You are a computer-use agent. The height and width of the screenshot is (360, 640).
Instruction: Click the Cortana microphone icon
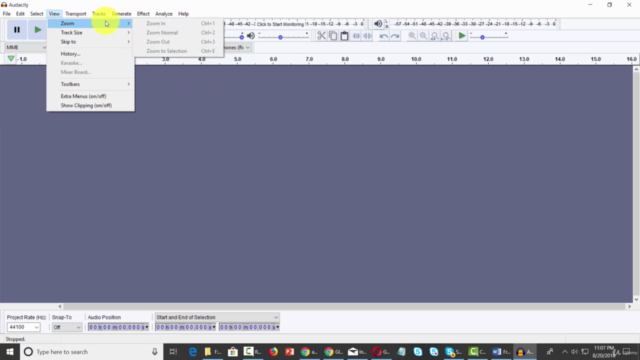tap(155, 351)
